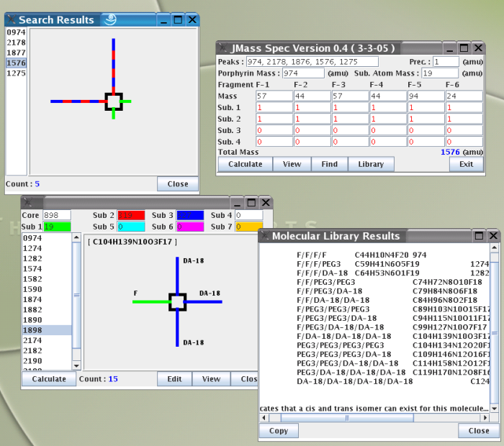Select the blue Sub 3 color field

(190, 215)
